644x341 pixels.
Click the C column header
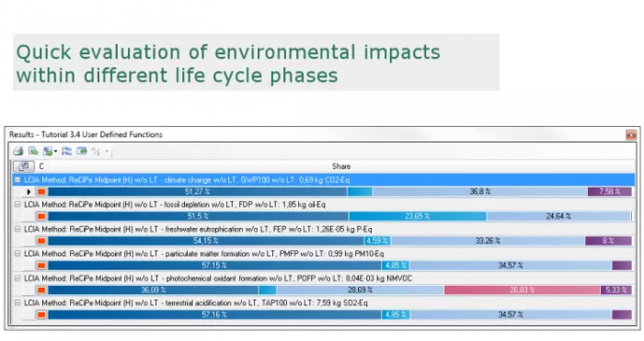point(41,166)
